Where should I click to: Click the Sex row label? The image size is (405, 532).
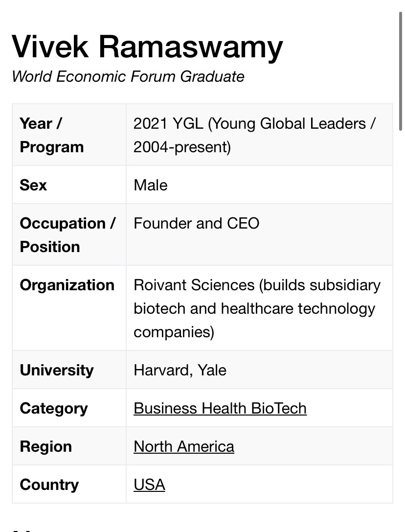33,185
